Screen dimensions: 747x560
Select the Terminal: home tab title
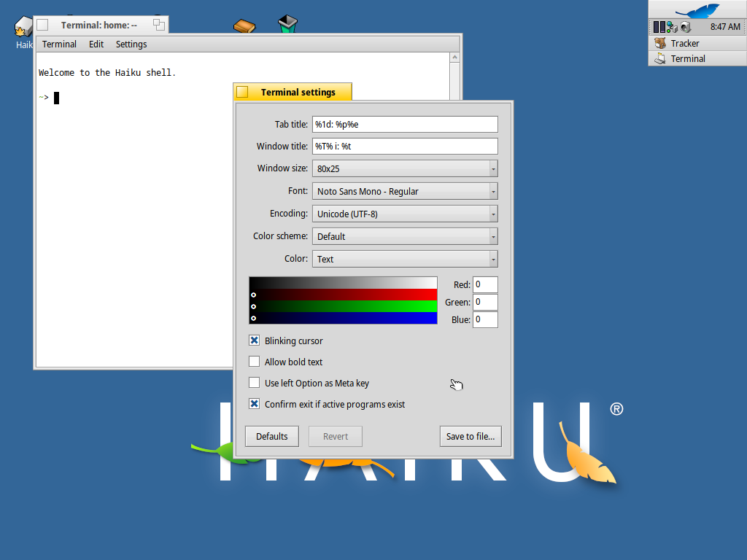pos(99,26)
